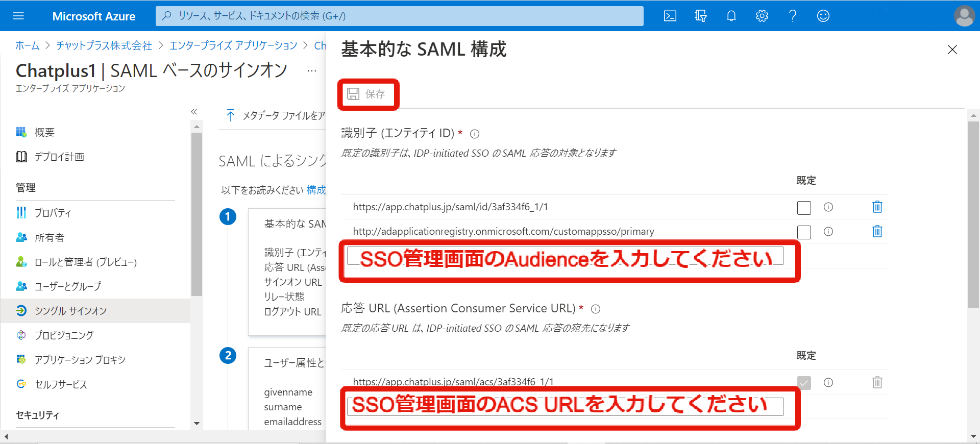Show info for the saml/acs reply URL
This screenshot has width=980, height=444.
pos(828,382)
